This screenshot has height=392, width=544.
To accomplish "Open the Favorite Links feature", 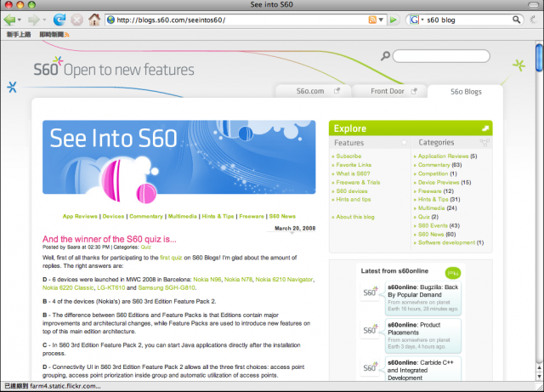I will (354, 165).
